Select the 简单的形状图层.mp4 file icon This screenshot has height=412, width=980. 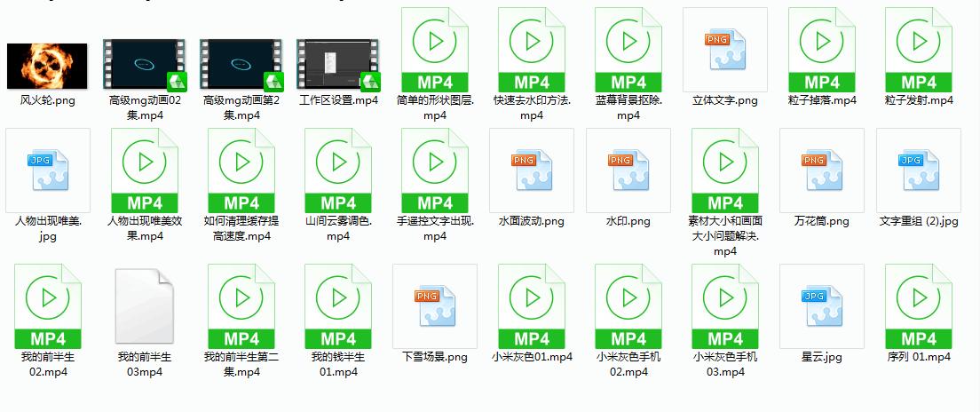pyautogui.click(x=435, y=50)
